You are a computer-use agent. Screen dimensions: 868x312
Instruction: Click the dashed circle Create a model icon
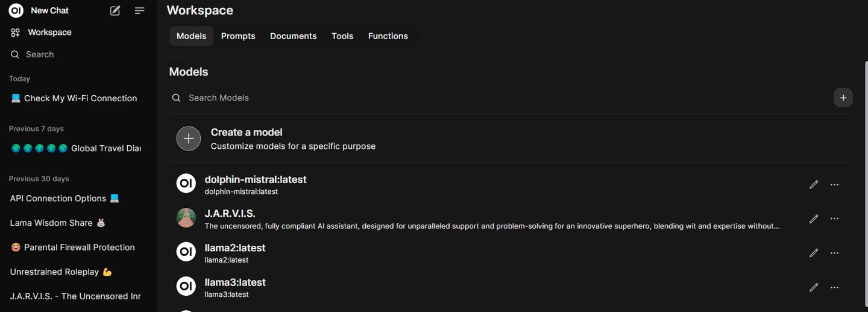pos(188,139)
